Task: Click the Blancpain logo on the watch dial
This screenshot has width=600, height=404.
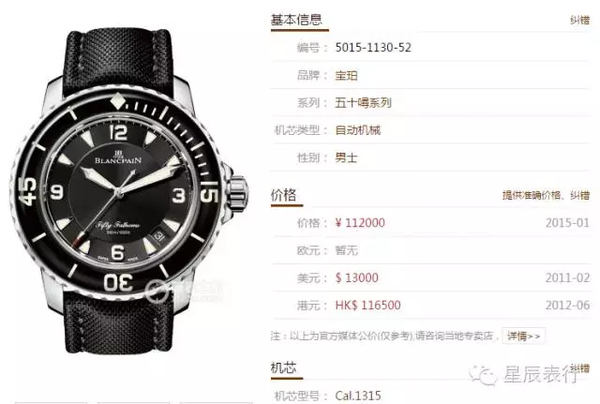Action: tap(118, 158)
